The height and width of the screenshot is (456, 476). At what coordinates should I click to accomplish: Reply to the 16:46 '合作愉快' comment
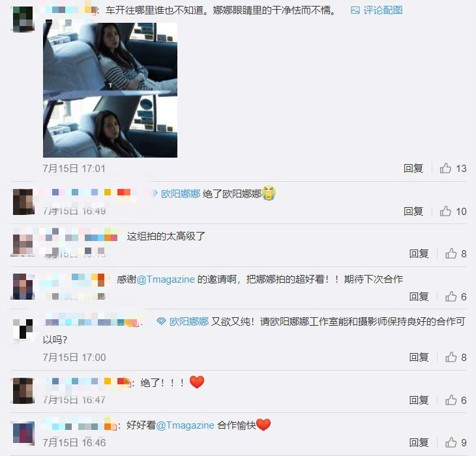pyautogui.click(x=419, y=443)
